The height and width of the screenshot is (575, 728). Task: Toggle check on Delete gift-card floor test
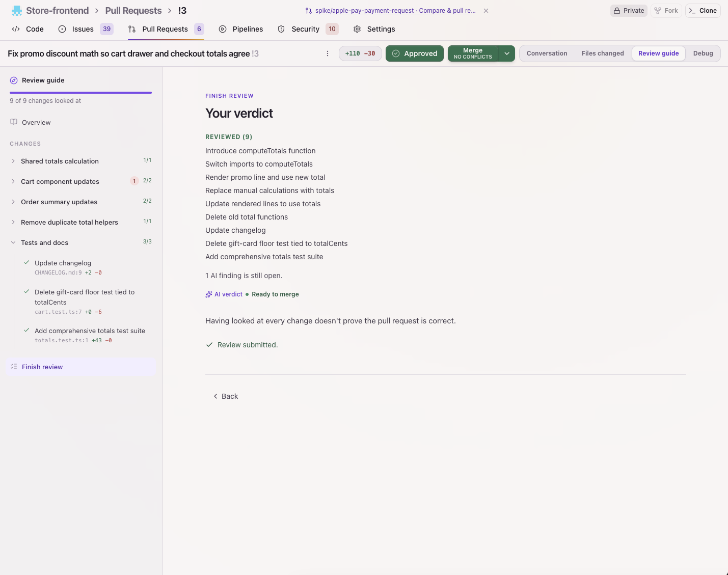click(x=26, y=292)
